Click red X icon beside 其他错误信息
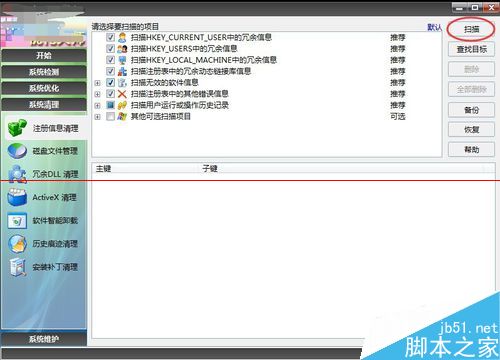 click(122, 94)
